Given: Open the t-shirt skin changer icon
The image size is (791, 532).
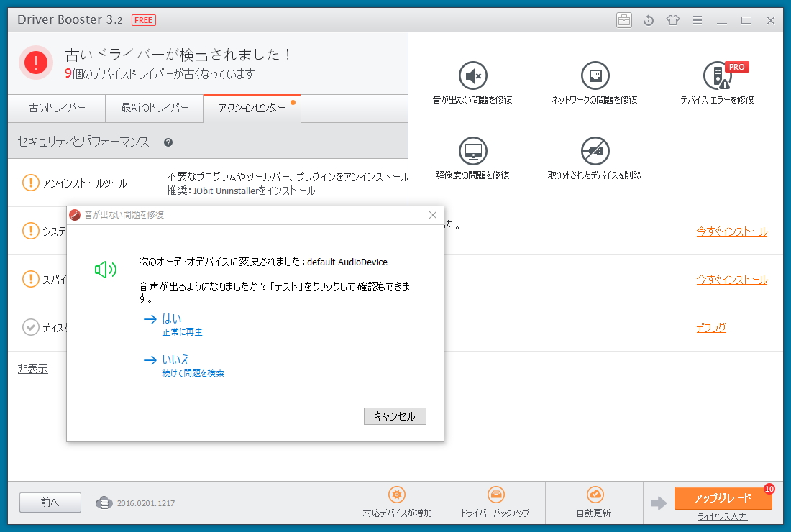Looking at the screenshot, I should [672, 20].
